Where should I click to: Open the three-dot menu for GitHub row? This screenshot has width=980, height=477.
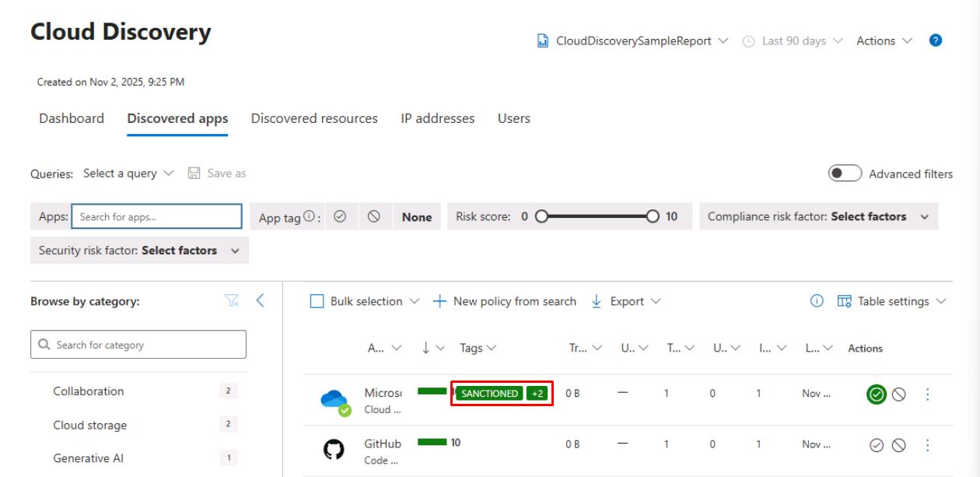coord(927,445)
